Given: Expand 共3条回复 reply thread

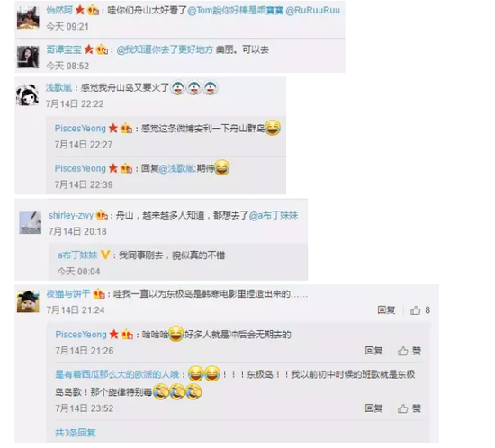Looking at the screenshot, I should pos(76,433).
